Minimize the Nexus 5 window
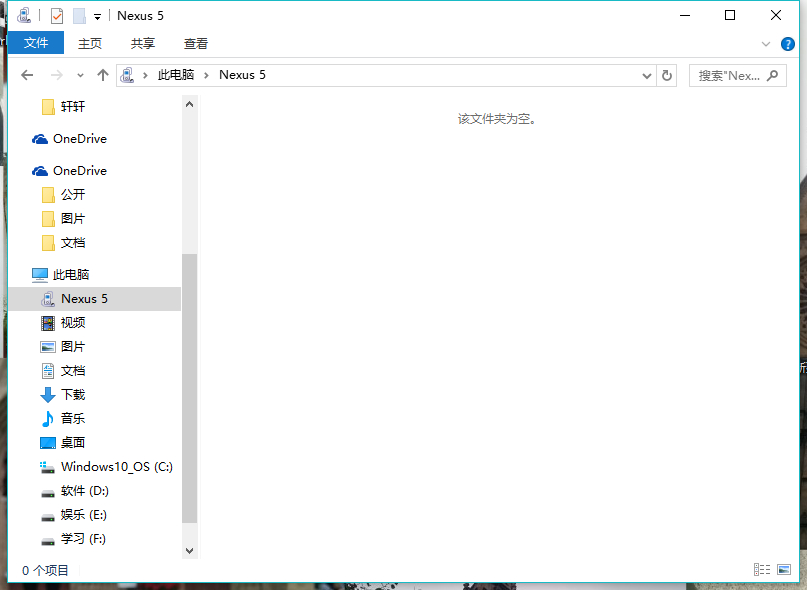Image resolution: width=807 pixels, height=590 pixels. 685,15
